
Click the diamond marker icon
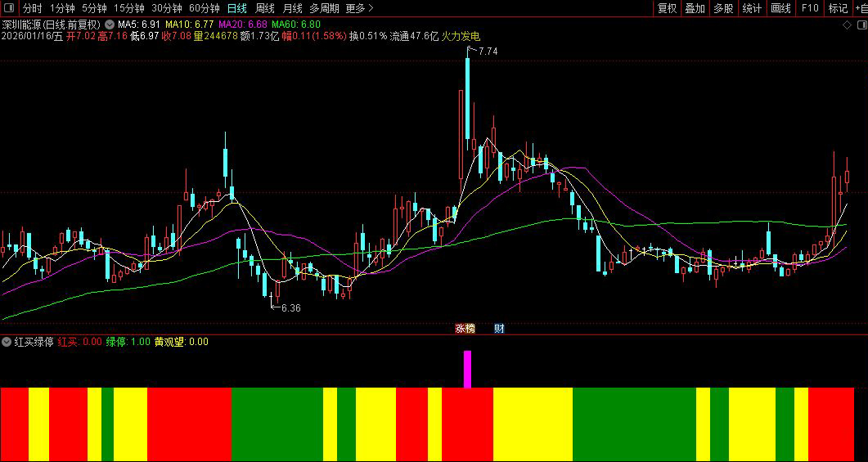tap(847, 25)
